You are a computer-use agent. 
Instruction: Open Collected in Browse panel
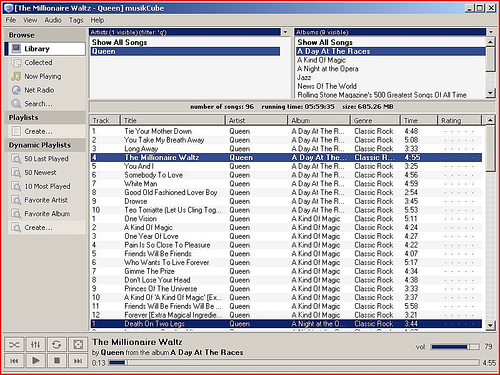click(47, 63)
